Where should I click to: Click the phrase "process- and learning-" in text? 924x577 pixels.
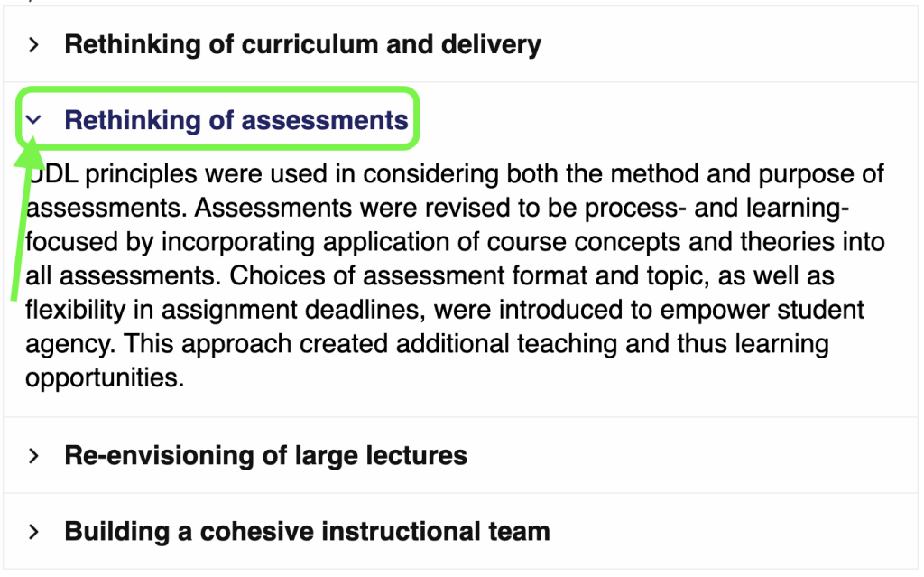[716, 208]
